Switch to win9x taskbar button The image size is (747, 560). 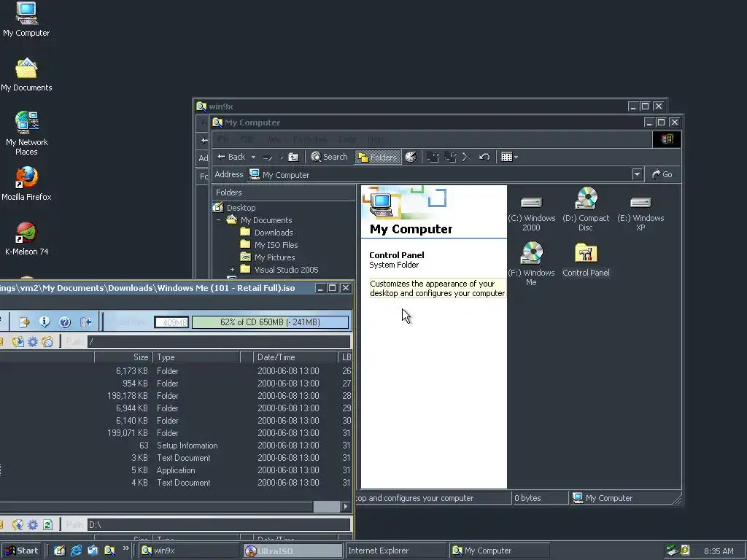coord(189,551)
